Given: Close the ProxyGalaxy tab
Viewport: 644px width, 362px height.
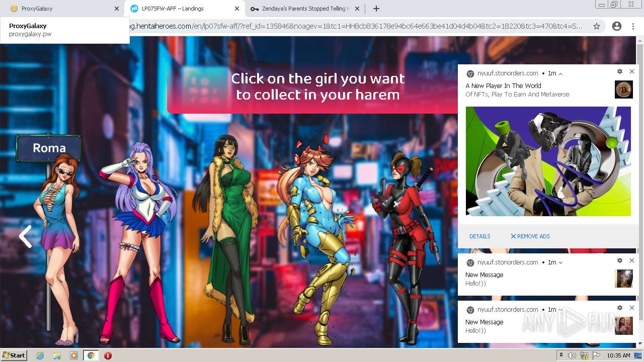Looking at the screenshot, I should pyautogui.click(x=117, y=9).
